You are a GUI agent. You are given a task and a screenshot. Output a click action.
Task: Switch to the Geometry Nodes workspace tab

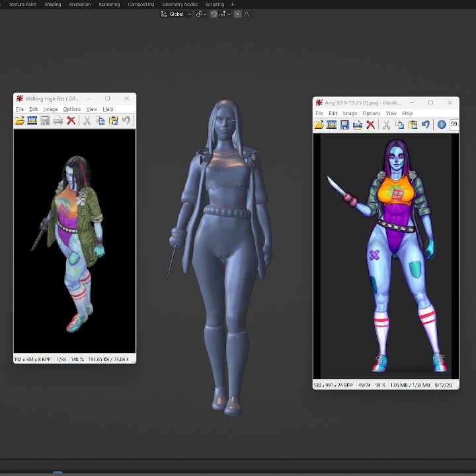180,4
